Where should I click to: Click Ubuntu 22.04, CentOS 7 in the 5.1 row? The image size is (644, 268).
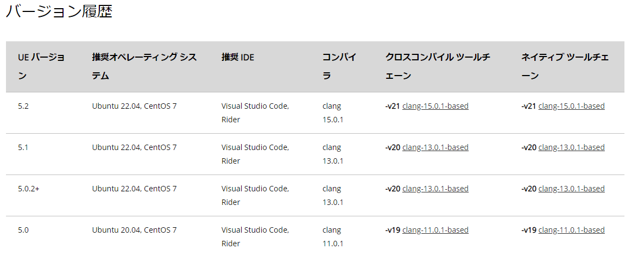[x=134, y=147]
